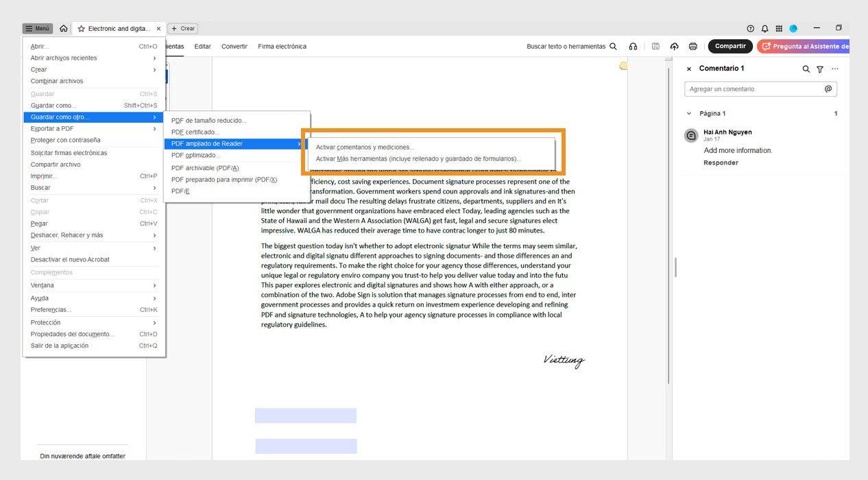This screenshot has height=480, width=868.
Task: Open the Adobe apps grid icon
Action: coord(779,29)
